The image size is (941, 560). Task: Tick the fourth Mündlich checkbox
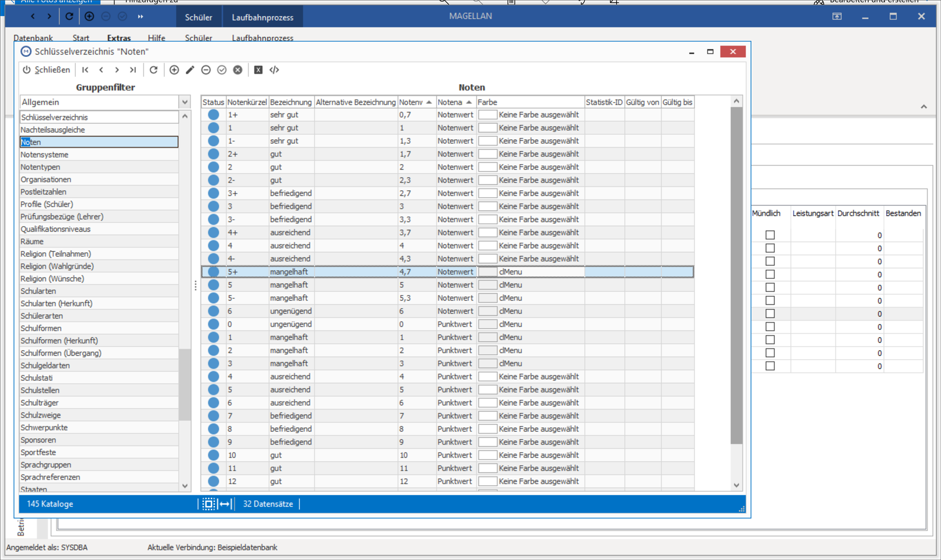pyautogui.click(x=770, y=274)
